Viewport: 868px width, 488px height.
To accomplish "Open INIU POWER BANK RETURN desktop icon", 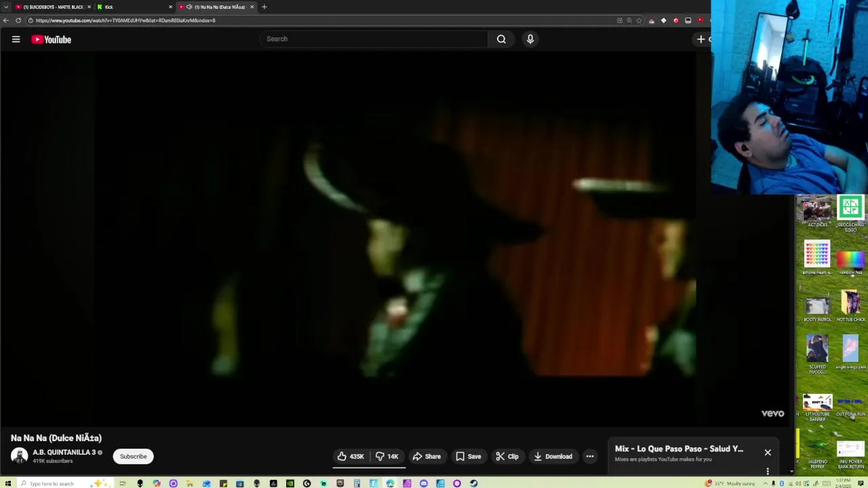I will point(850,455).
